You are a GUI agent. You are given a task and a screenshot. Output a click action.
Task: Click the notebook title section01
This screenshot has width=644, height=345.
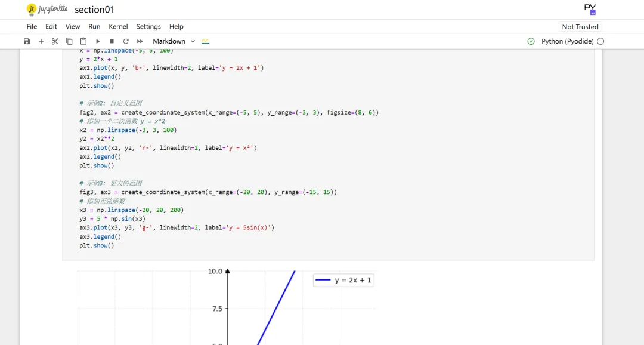point(94,10)
